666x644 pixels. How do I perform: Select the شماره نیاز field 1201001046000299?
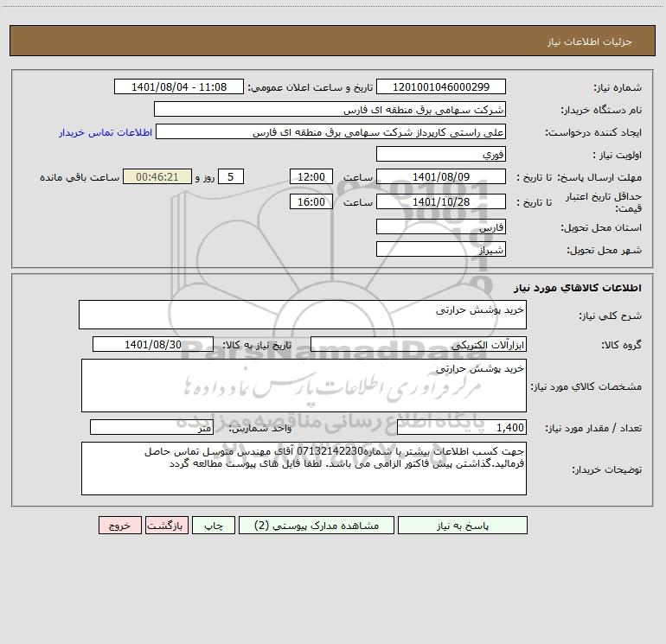point(441,86)
